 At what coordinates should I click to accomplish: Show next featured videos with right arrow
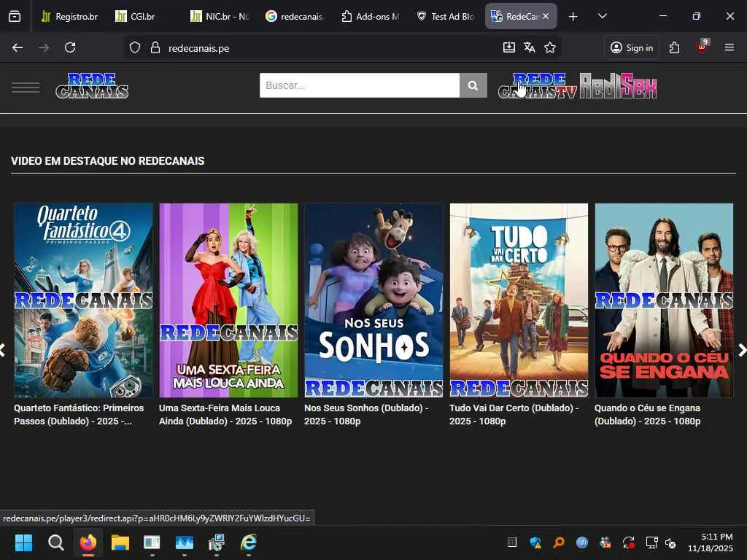pyautogui.click(x=742, y=350)
